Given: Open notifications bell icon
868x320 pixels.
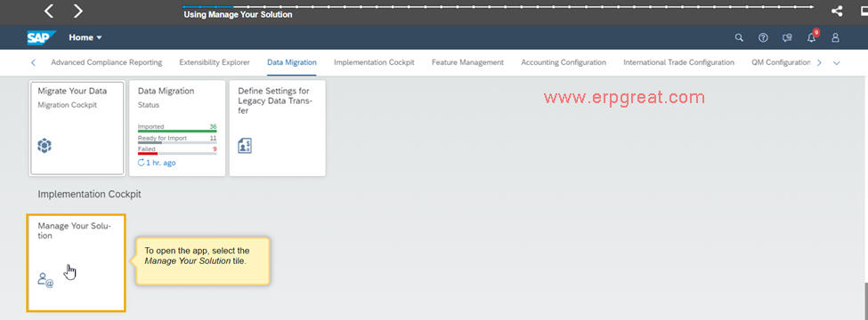Looking at the screenshot, I should pyautogui.click(x=812, y=37).
